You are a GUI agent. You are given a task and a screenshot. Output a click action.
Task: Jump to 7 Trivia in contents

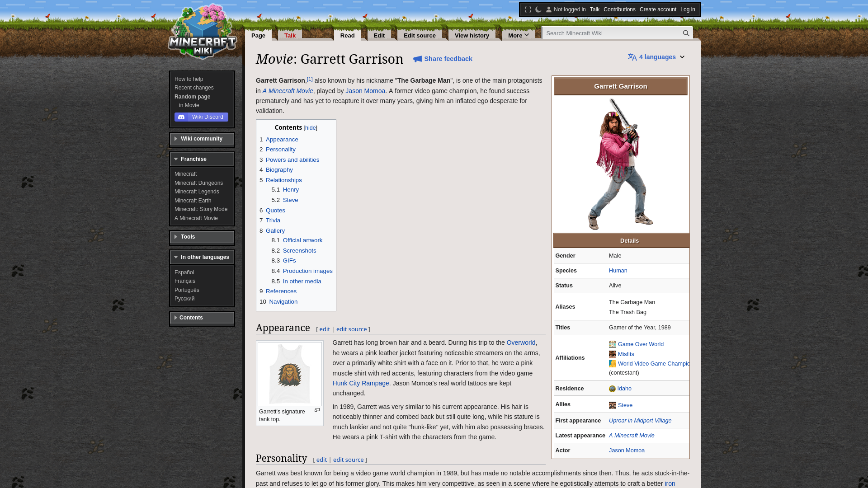coord(273,221)
